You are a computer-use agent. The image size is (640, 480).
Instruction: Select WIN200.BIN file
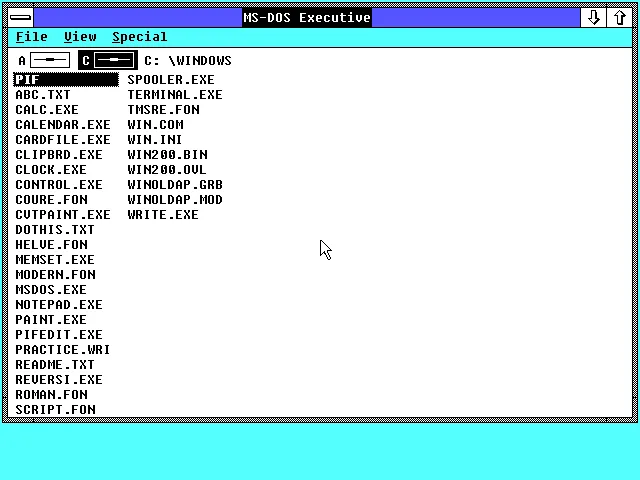click(167, 155)
